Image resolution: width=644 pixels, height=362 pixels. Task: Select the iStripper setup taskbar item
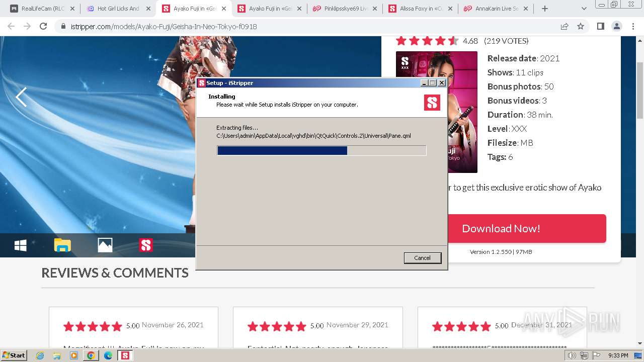[125, 355]
